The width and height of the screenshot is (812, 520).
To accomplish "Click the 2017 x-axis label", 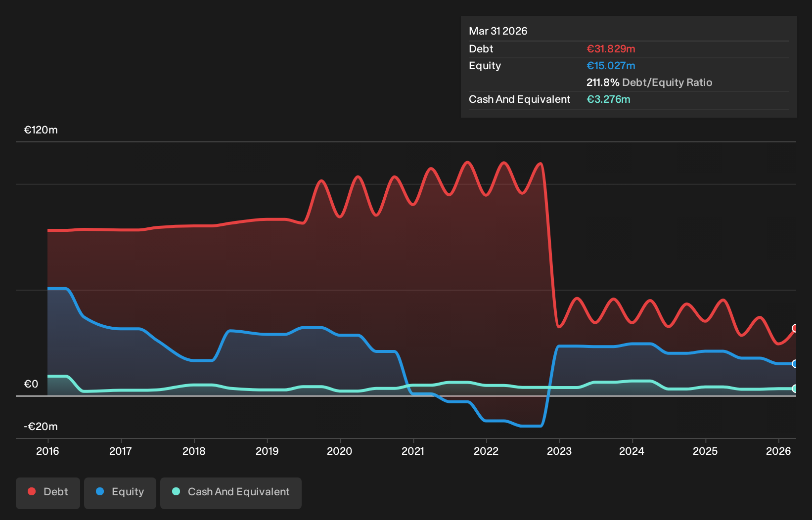I will pyautogui.click(x=121, y=451).
